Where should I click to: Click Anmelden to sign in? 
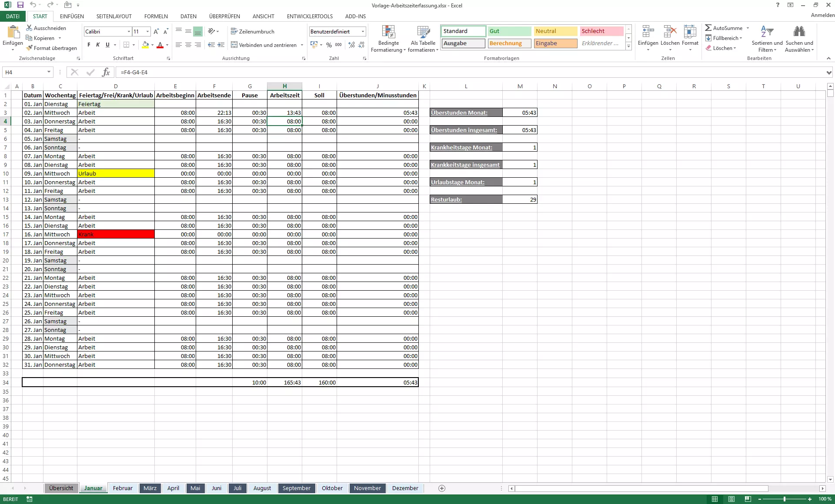[x=822, y=15]
